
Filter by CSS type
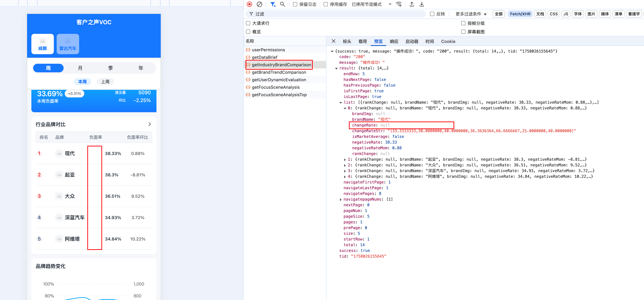click(x=553, y=14)
